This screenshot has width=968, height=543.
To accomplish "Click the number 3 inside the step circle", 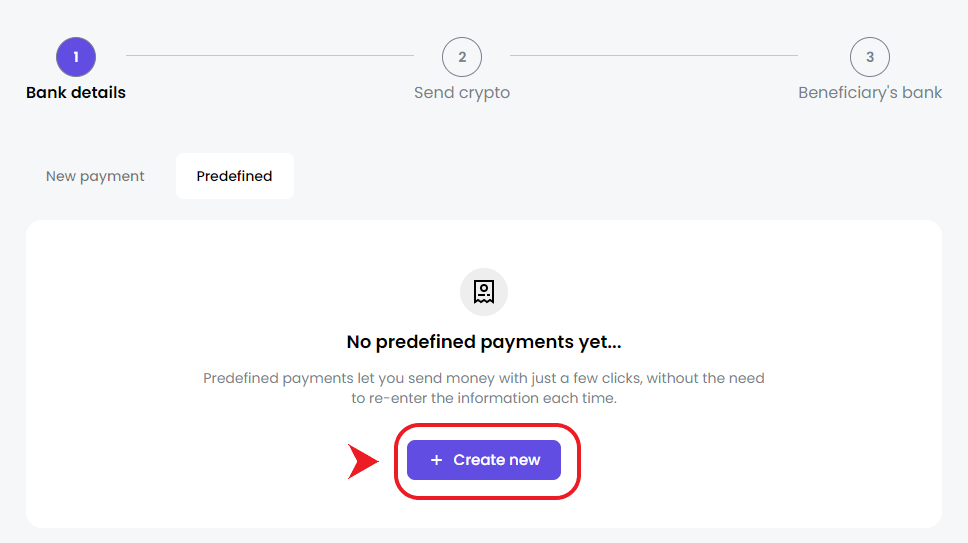I will pos(870,57).
